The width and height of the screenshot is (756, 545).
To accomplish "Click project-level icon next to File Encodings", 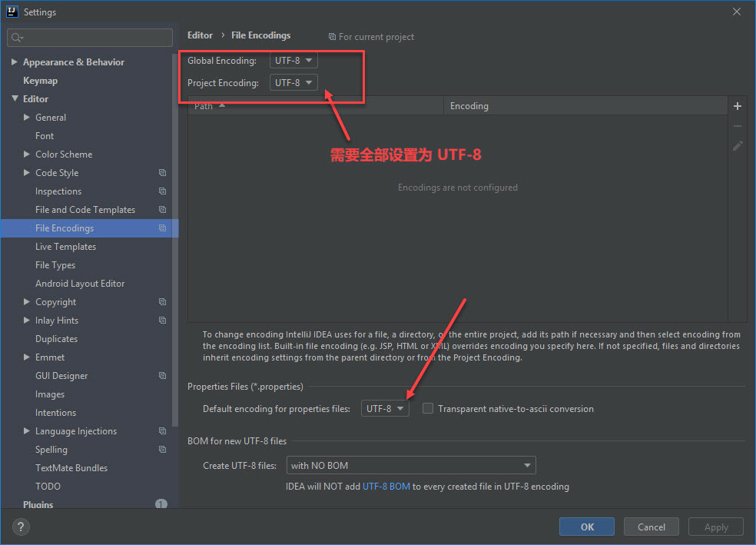I will tap(162, 228).
